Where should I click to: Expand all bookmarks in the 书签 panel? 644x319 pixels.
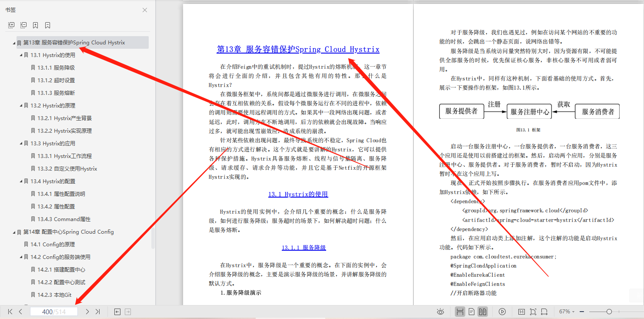11,25
